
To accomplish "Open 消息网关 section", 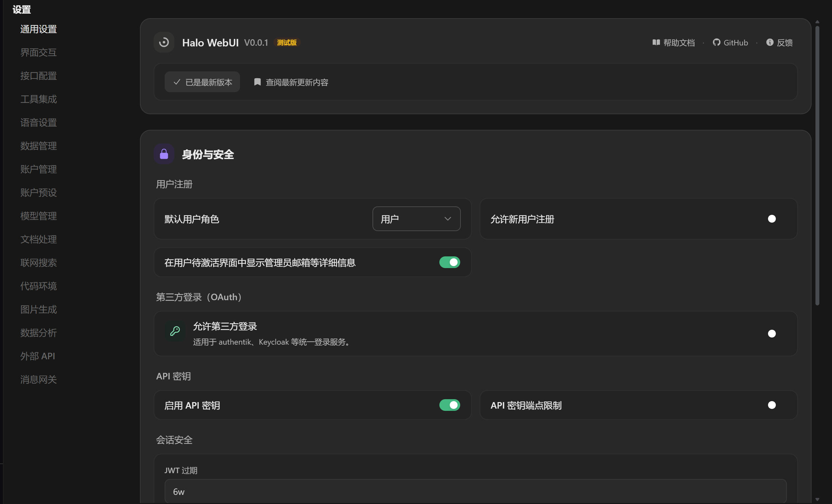I will coord(39,380).
